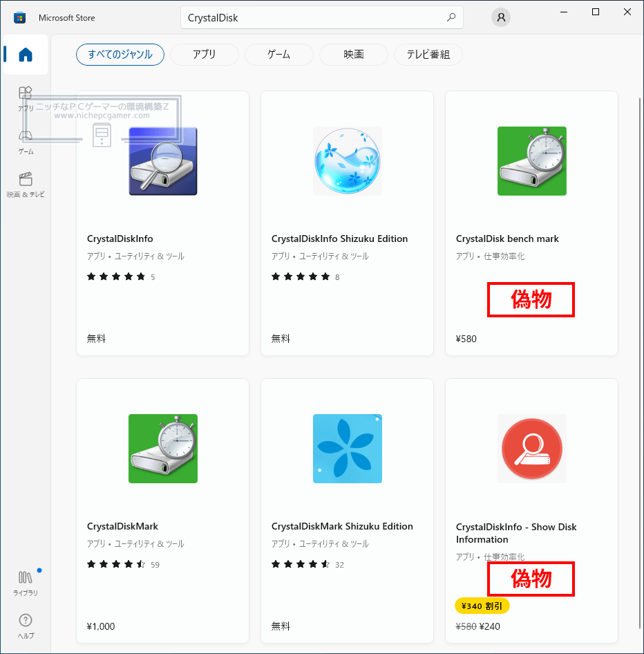Open the user account profile icon
Screen dimensions: 644x654
(x=501, y=17)
